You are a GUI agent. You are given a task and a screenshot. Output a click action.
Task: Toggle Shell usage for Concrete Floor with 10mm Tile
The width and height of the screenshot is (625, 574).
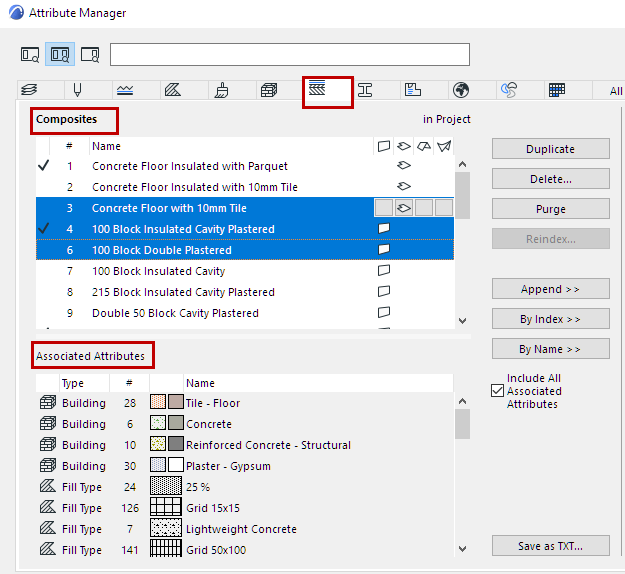tap(444, 208)
